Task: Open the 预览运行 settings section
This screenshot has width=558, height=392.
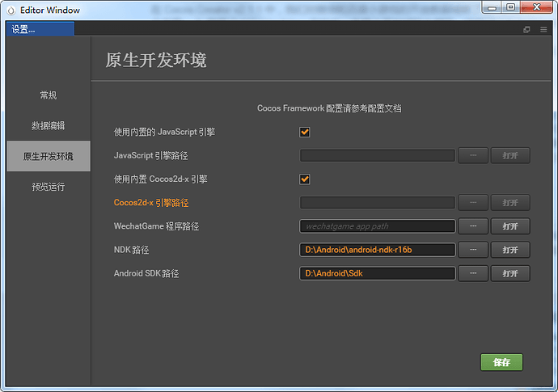Action: tap(49, 187)
